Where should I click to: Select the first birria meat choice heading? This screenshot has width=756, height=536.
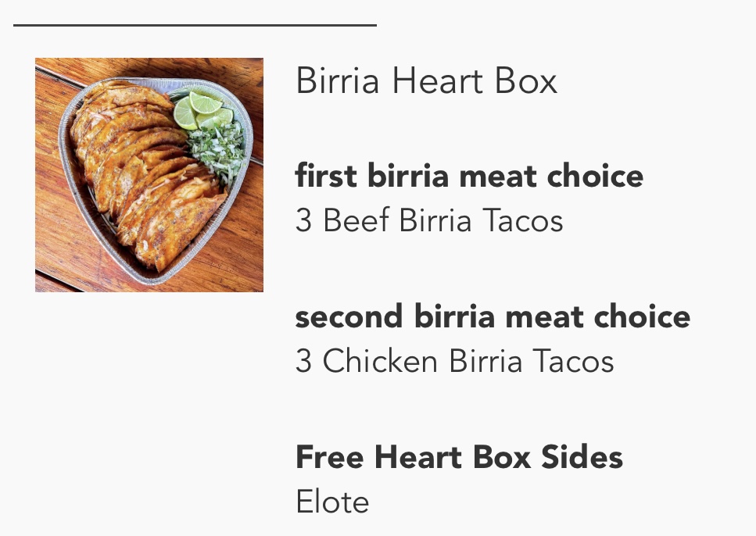469,176
